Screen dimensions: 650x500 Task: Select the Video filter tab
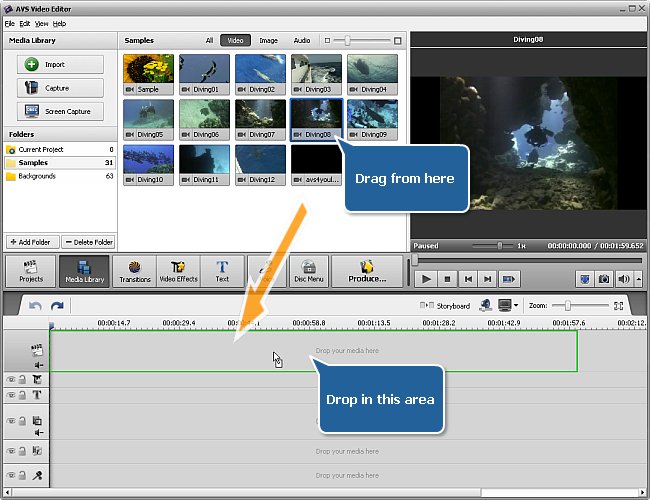pos(235,40)
